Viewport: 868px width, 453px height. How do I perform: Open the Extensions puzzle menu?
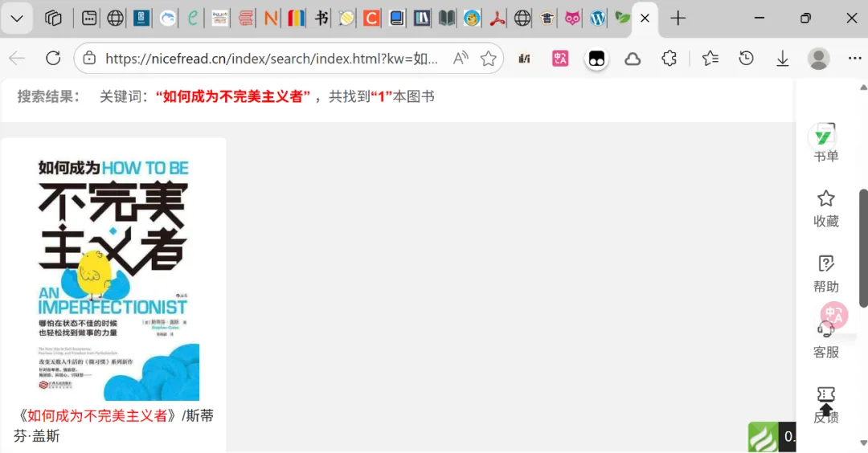pos(669,58)
